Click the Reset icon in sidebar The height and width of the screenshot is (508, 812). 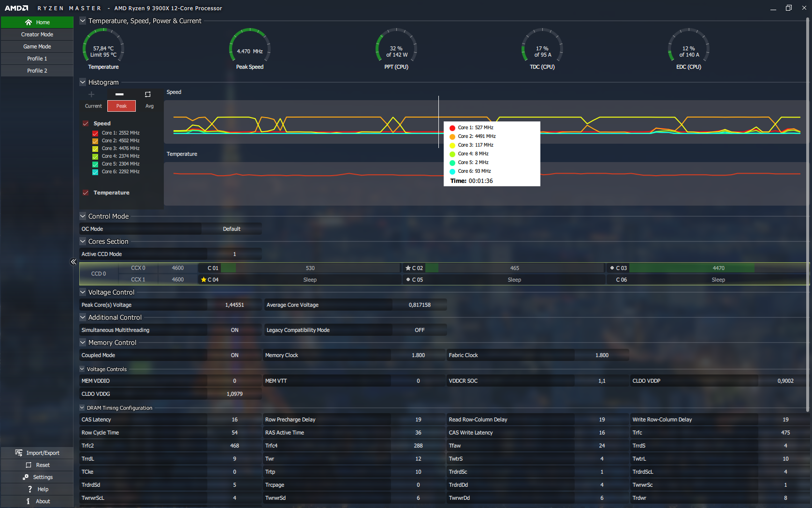[29, 465]
